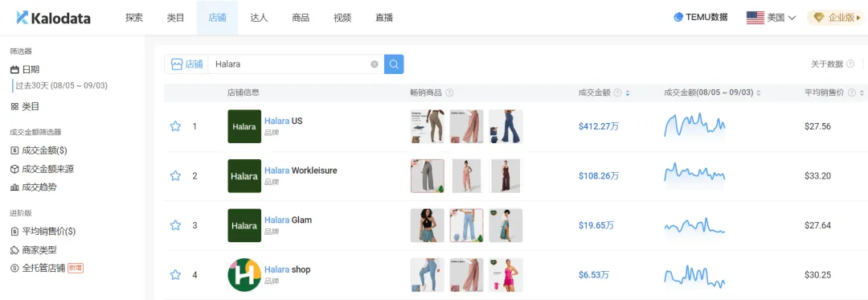The image size is (868, 300).
Task: Open Halara shop pink dress thumbnail
Action: click(x=506, y=274)
